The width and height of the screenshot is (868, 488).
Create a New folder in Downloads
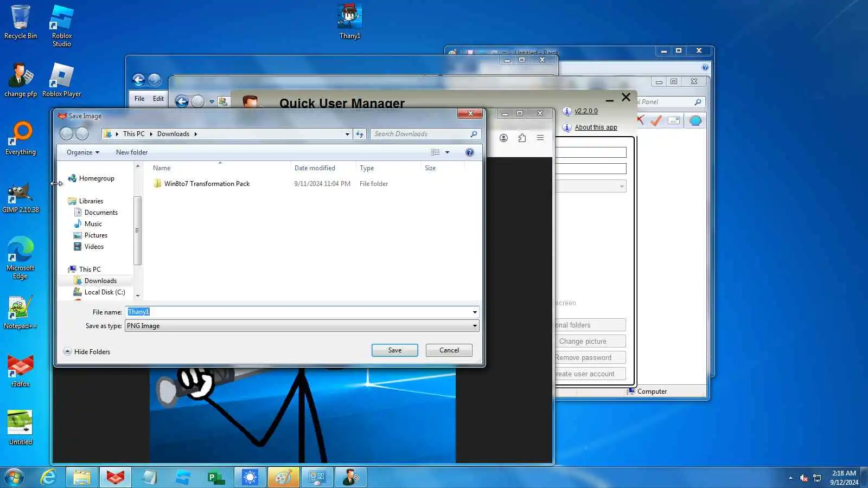click(x=132, y=152)
